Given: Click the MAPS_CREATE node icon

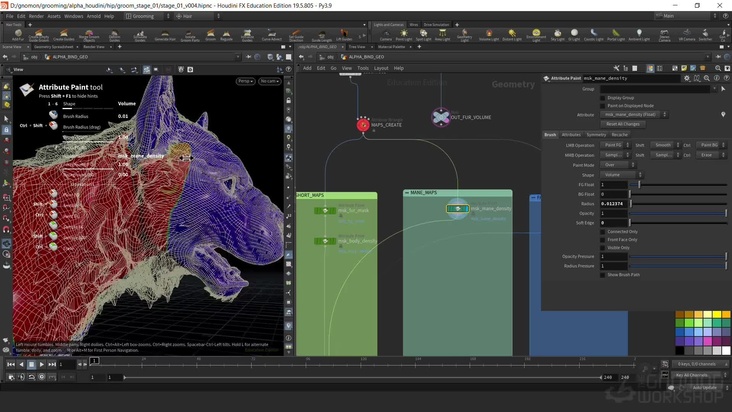Looking at the screenshot, I should click(363, 125).
